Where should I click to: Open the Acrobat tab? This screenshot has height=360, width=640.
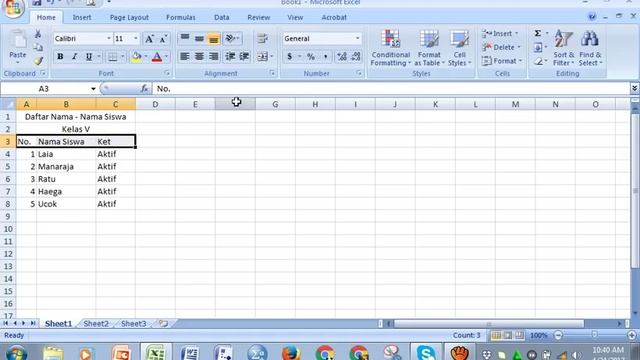(x=334, y=18)
